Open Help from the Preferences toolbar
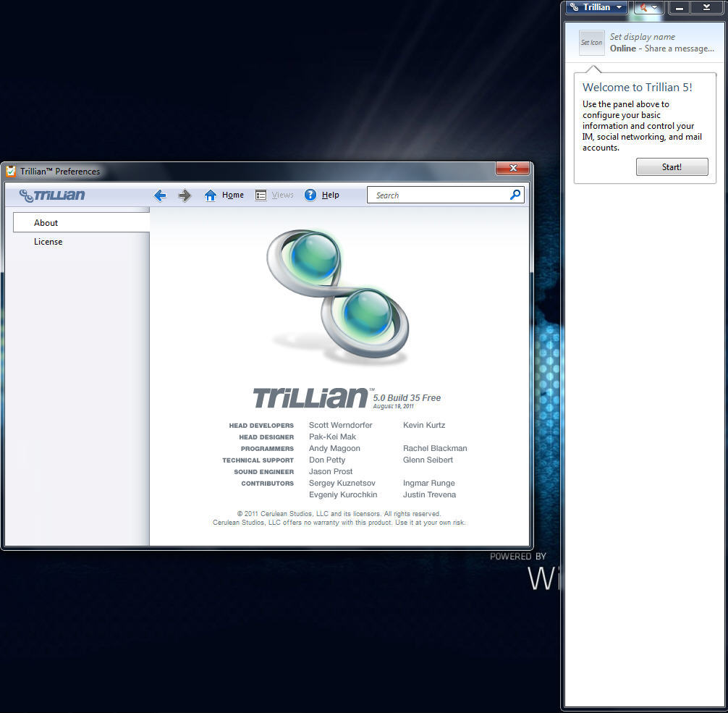 pyautogui.click(x=310, y=195)
